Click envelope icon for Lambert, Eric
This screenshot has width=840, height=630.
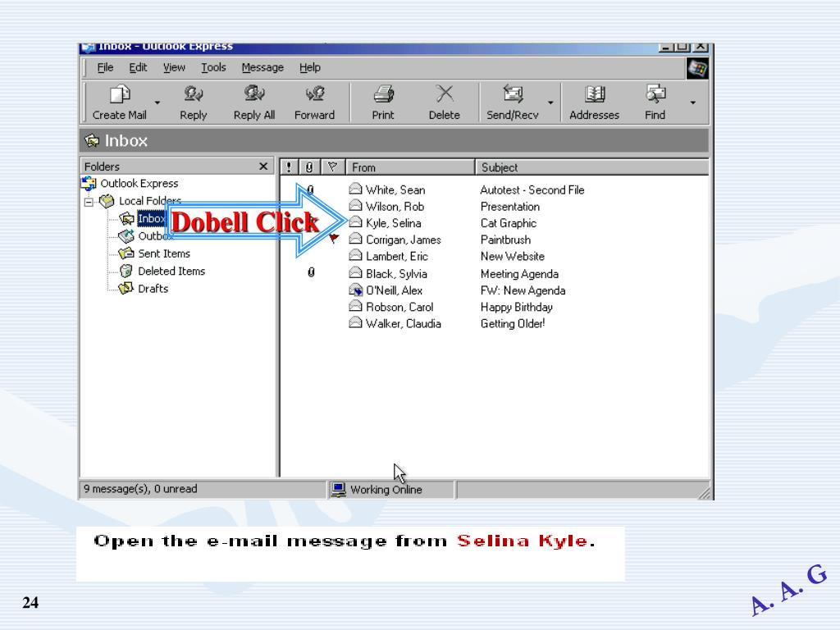point(355,256)
